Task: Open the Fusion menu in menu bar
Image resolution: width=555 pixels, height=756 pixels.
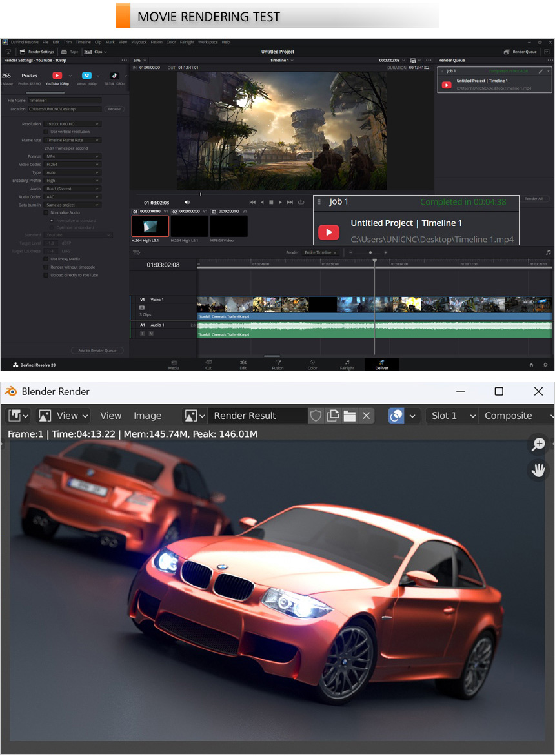Action: [x=156, y=42]
